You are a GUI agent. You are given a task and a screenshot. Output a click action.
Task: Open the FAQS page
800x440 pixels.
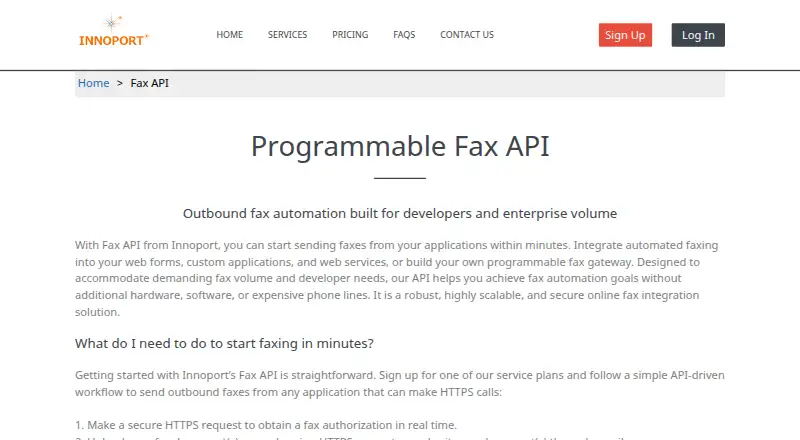[404, 35]
